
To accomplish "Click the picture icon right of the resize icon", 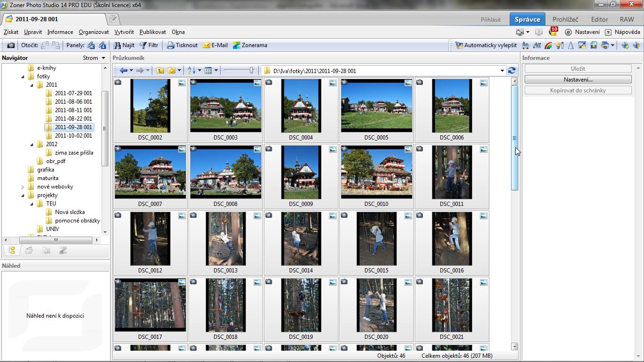I will click(594, 45).
